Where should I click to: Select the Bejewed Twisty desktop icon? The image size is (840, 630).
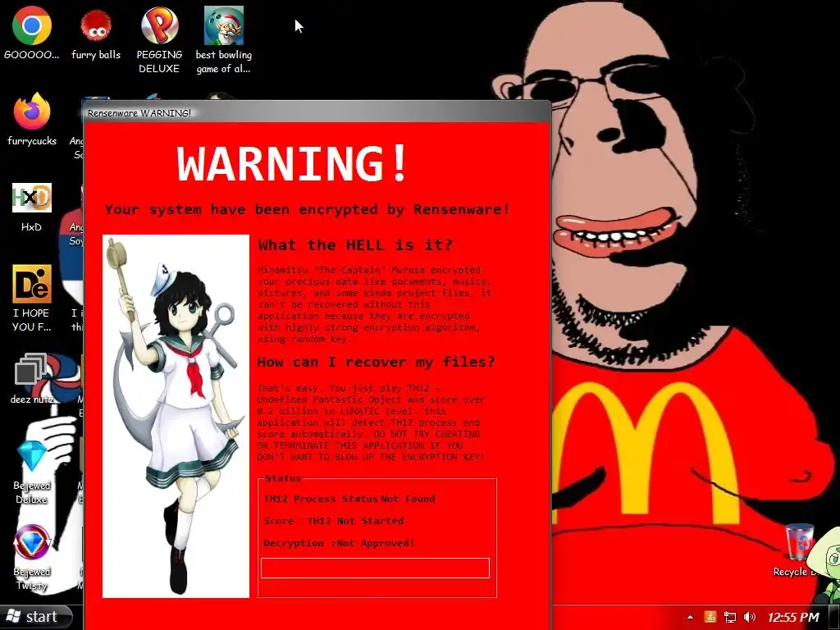32,557
